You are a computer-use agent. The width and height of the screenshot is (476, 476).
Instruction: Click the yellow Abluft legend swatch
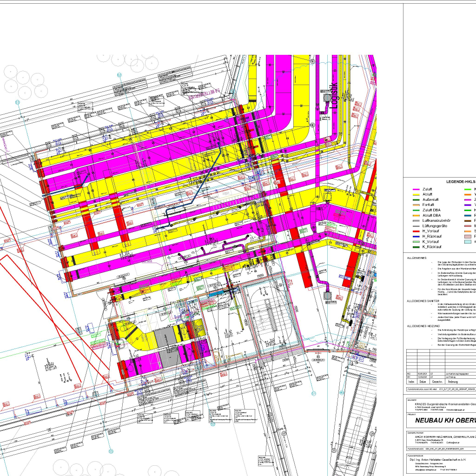(416, 195)
